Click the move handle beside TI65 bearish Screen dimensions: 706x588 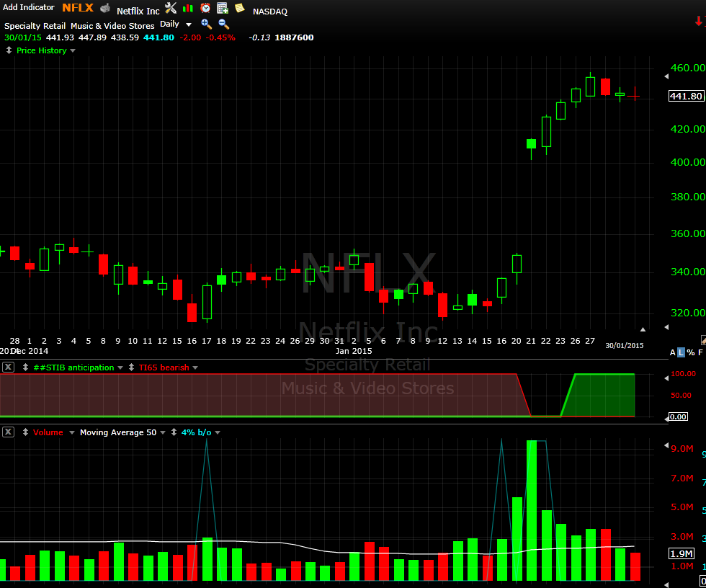pos(131,367)
